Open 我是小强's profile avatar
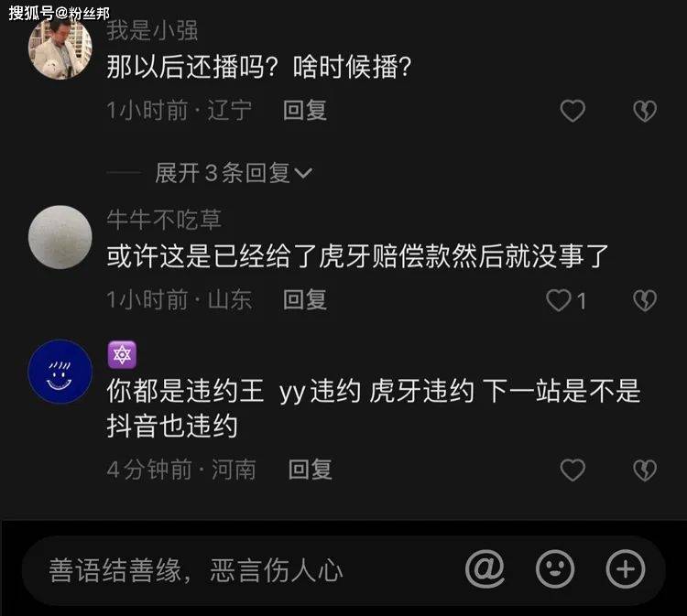This screenshot has width=687, height=616. [60, 49]
